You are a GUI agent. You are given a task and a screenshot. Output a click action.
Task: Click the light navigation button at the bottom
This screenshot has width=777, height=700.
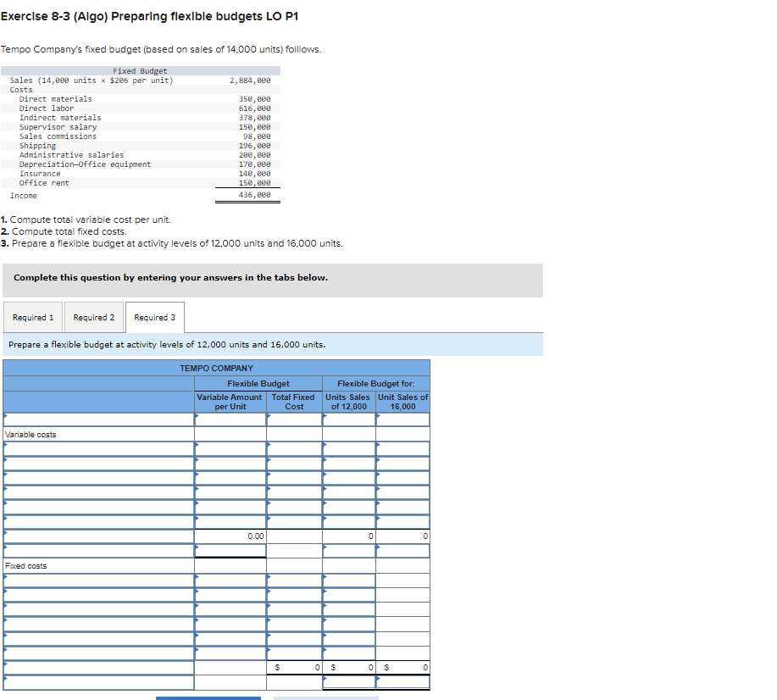(x=326, y=697)
